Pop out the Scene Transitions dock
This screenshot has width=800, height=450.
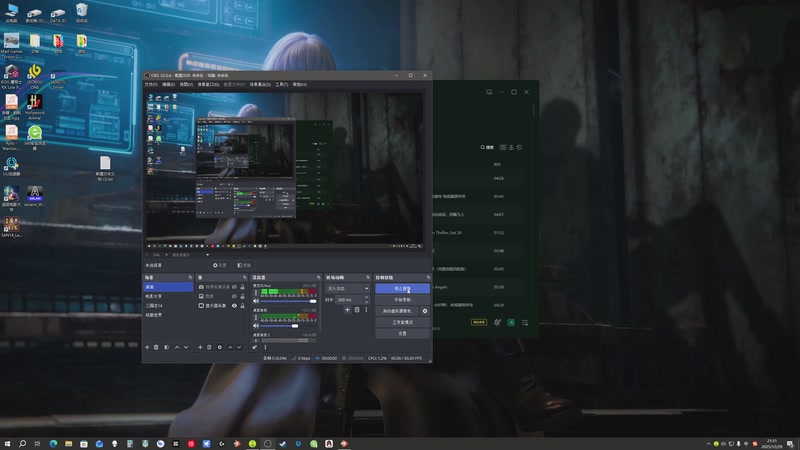(x=367, y=278)
